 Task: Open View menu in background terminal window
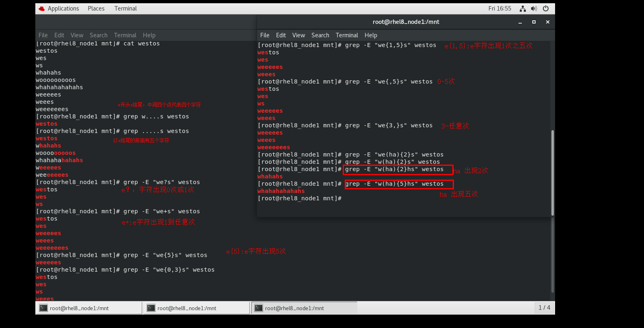click(x=77, y=35)
